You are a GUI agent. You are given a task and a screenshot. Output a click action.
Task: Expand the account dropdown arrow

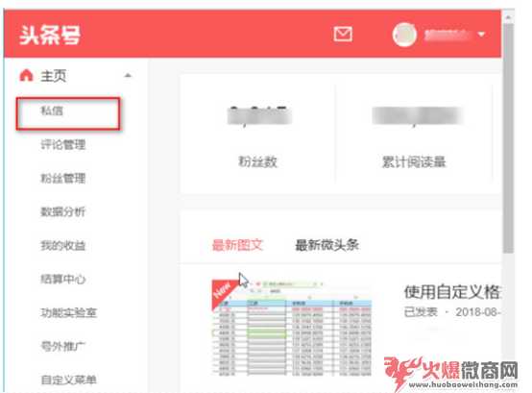click(481, 35)
